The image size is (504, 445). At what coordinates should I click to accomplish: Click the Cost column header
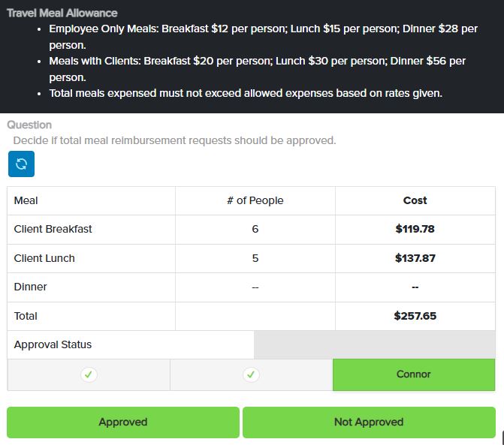(415, 200)
